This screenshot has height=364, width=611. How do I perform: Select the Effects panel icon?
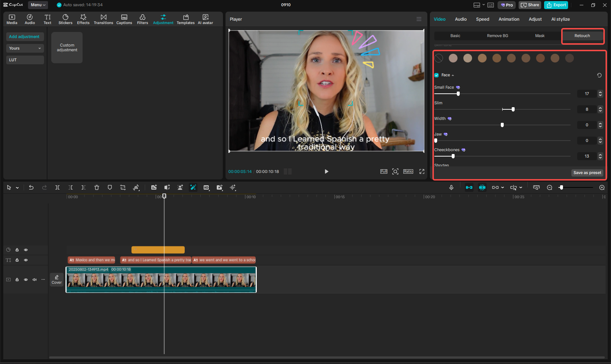[x=83, y=19]
